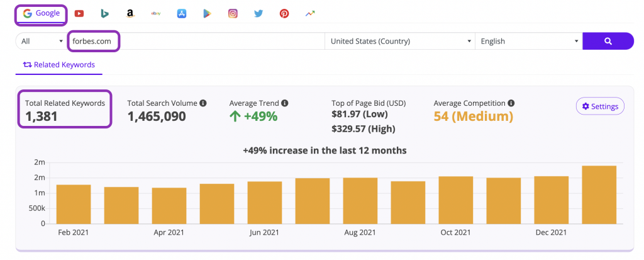The image size is (644, 260).
Task: Select the Twitter platform icon
Action: coord(258,13)
